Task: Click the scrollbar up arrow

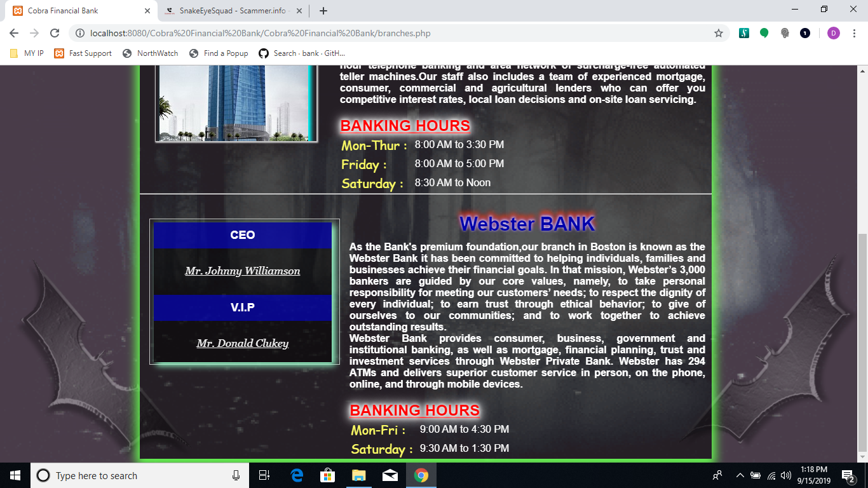Action: (x=862, y=70)
